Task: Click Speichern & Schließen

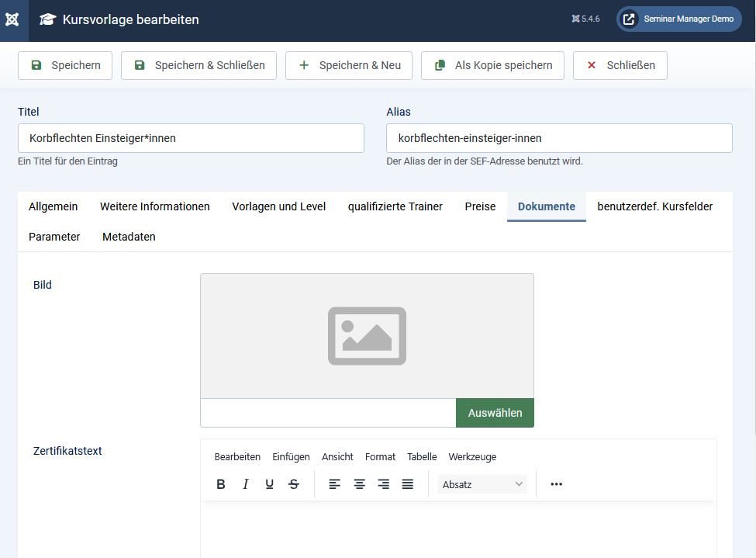Action: coord(198,65)
